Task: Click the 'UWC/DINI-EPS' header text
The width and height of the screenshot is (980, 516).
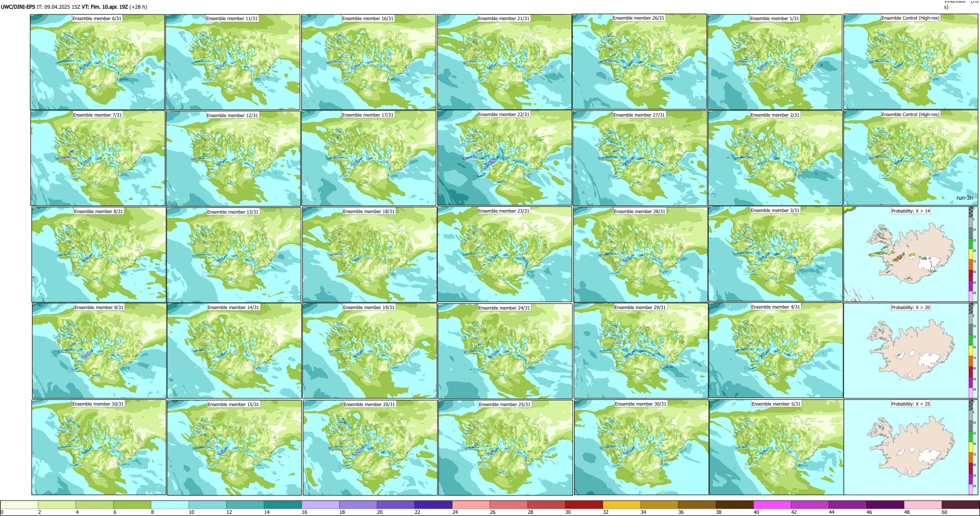Action: (x=18, y=7)
